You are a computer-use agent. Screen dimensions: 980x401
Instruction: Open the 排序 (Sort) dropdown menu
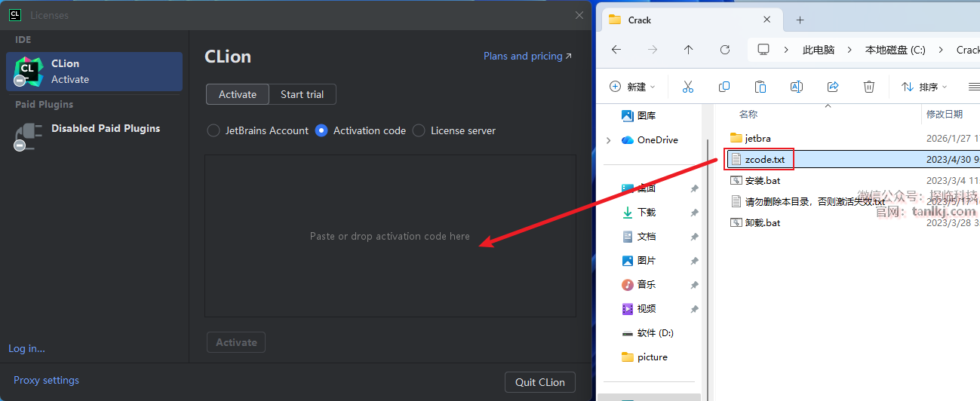[924, 87]
